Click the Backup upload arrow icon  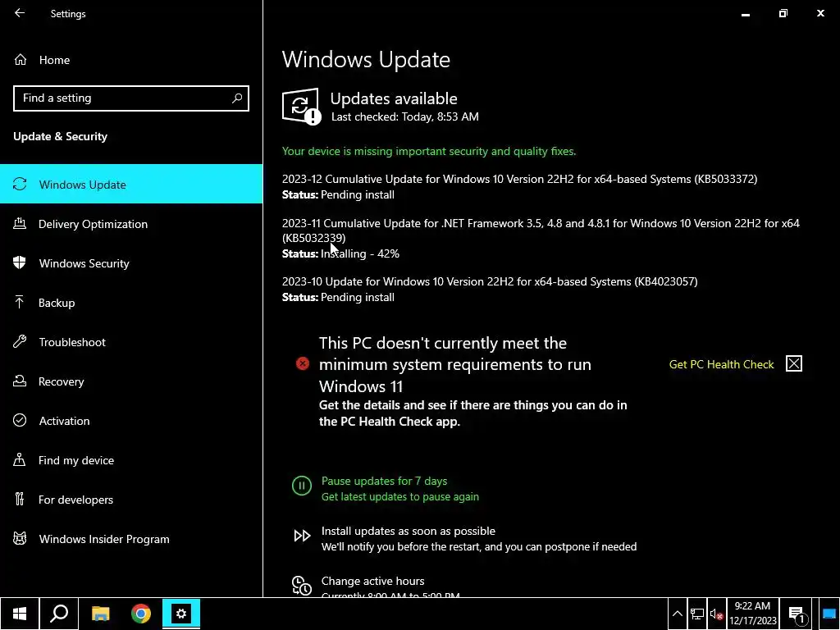(20, 302)
